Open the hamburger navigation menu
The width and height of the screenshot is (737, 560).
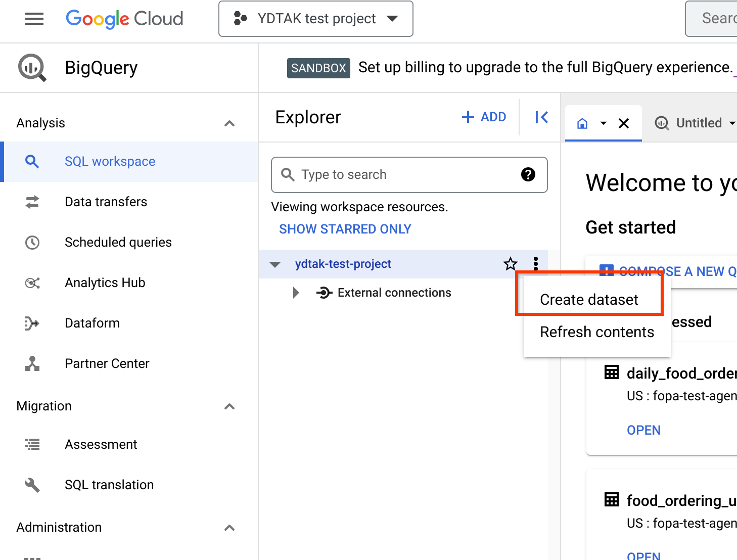coord(34,19)
